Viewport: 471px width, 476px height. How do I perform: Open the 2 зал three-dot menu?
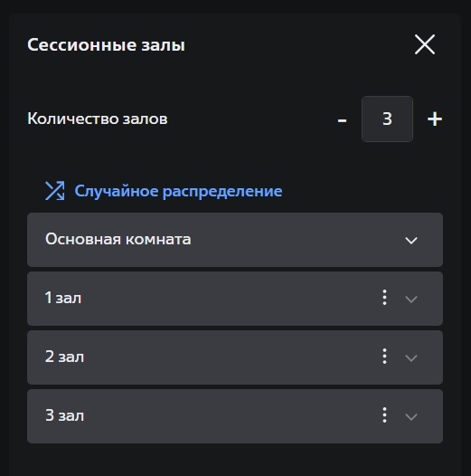tap(384, 357)
